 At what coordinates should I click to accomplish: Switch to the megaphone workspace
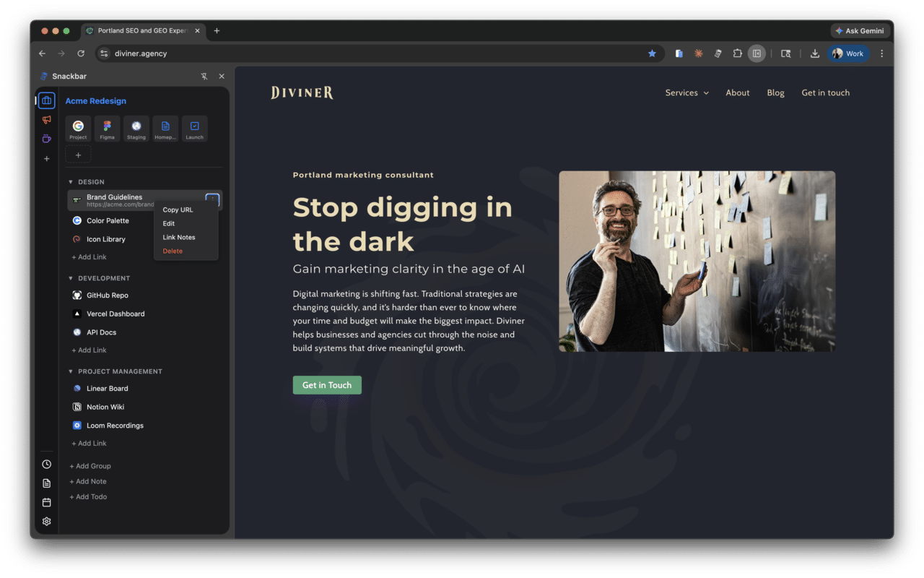pyautogui.click(x=46, y=120)
